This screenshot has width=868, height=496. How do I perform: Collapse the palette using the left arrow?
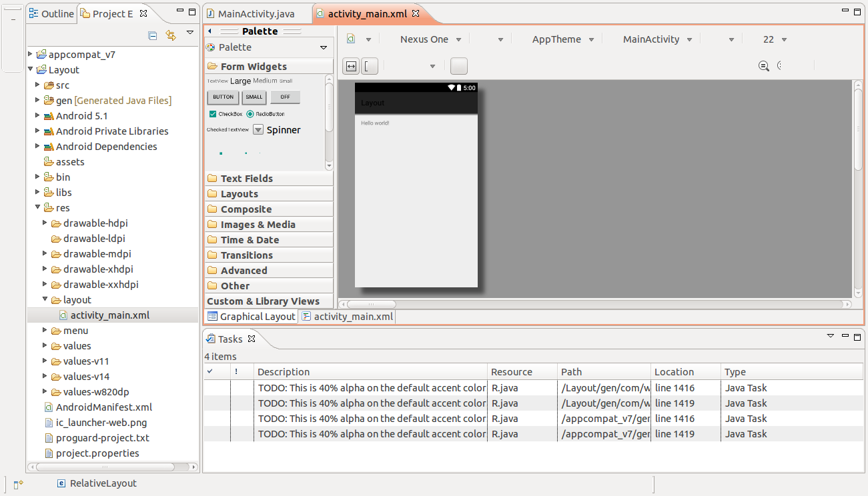[210, 31]
